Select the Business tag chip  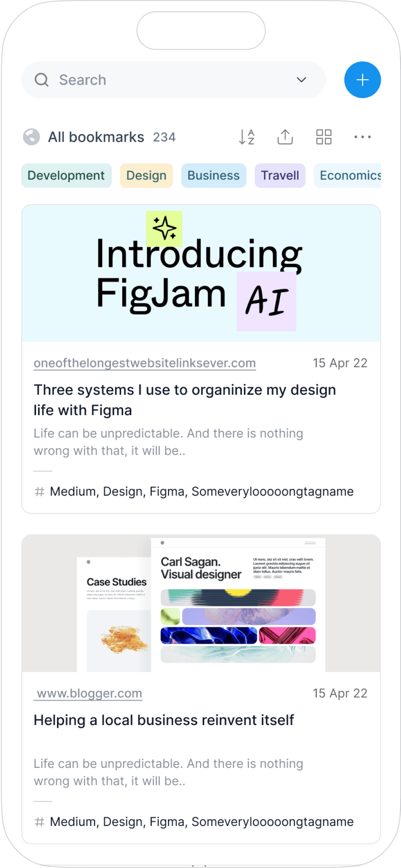(x=214, y=175)
